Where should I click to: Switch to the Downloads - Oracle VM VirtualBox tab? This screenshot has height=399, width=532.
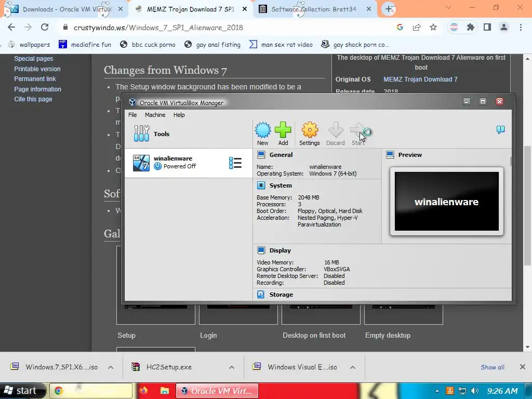[x=64, y=9]
